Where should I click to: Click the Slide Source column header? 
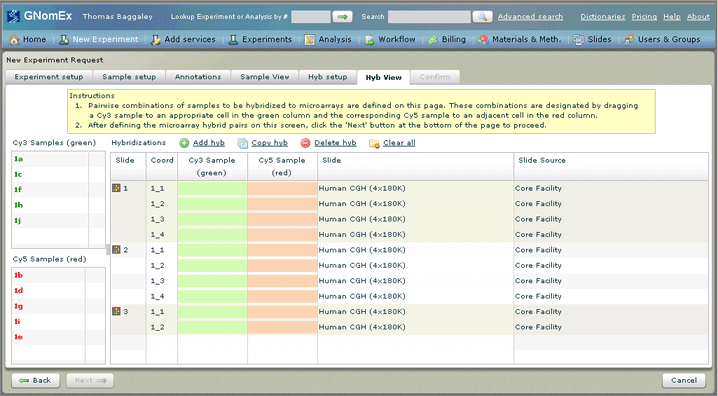click(x=611, y=167)
